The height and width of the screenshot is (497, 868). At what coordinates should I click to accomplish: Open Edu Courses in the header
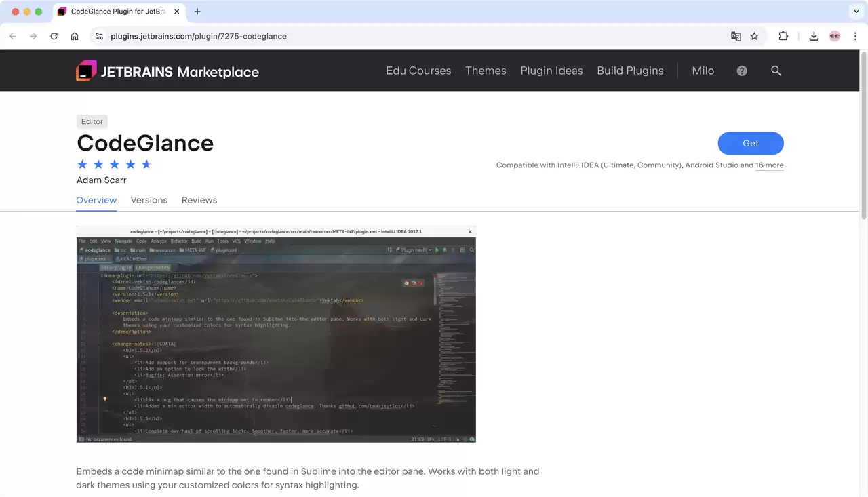(x=418, y=71)
